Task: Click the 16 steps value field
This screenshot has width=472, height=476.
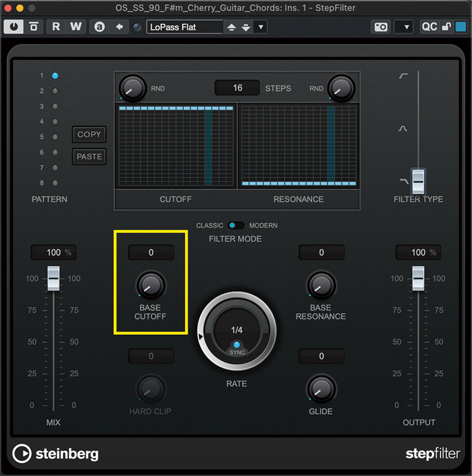Action: pos(237,87)
